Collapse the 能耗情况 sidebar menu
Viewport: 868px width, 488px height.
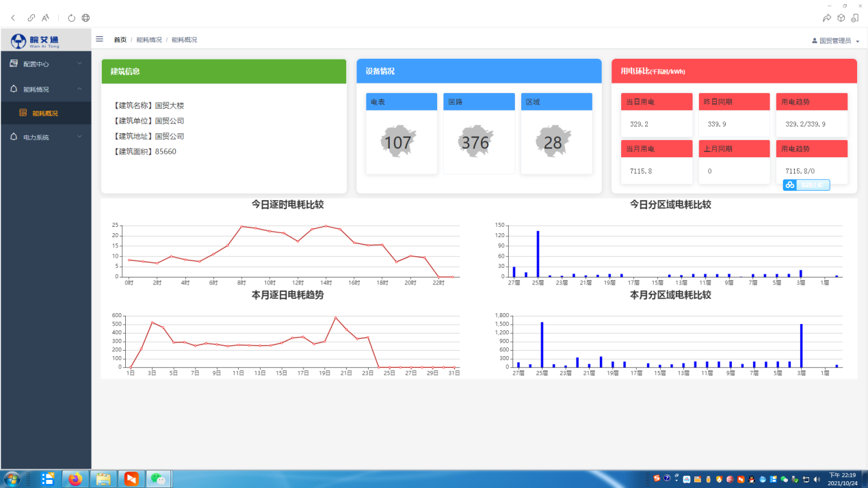click(46, 90)
